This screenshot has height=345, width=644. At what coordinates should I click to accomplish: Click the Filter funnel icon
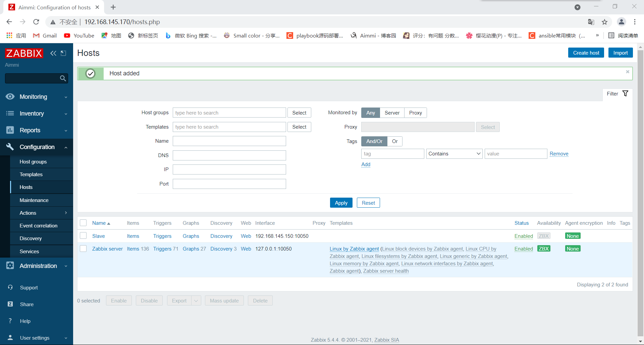pyautogui.click(x=626, y=93)
